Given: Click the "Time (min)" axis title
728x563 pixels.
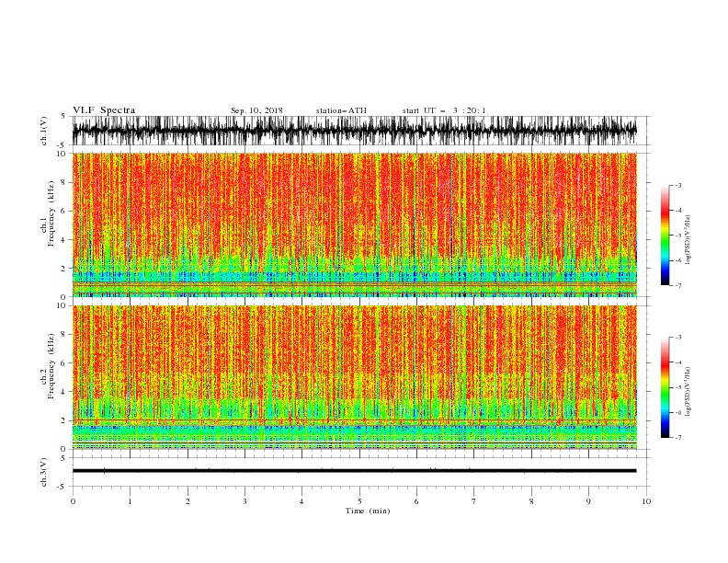Looking at the screenshot, I should [x=368, y=511].
